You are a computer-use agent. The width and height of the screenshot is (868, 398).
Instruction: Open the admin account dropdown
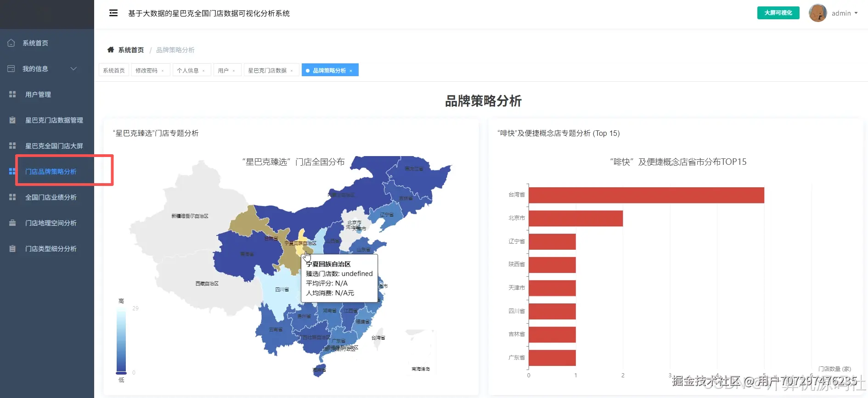coord(845,13)
